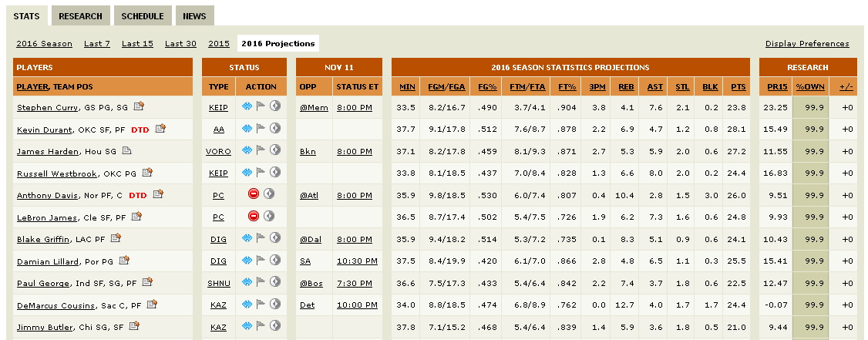
Task: Open Display Preferences link
Action: tap(807, 43)
